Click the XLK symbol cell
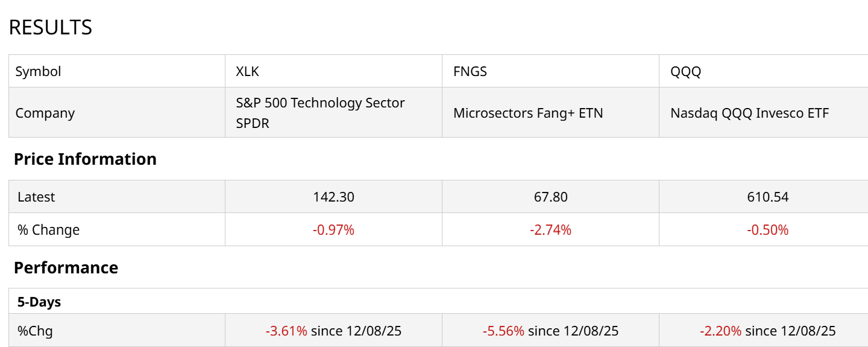Screen dimensions: 868x347 click(x=248, y=71)
